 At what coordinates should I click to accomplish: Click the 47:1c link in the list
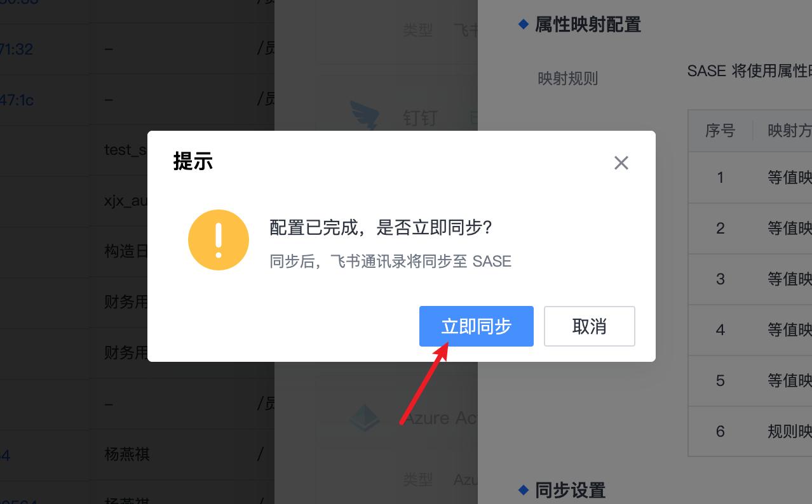17,100
